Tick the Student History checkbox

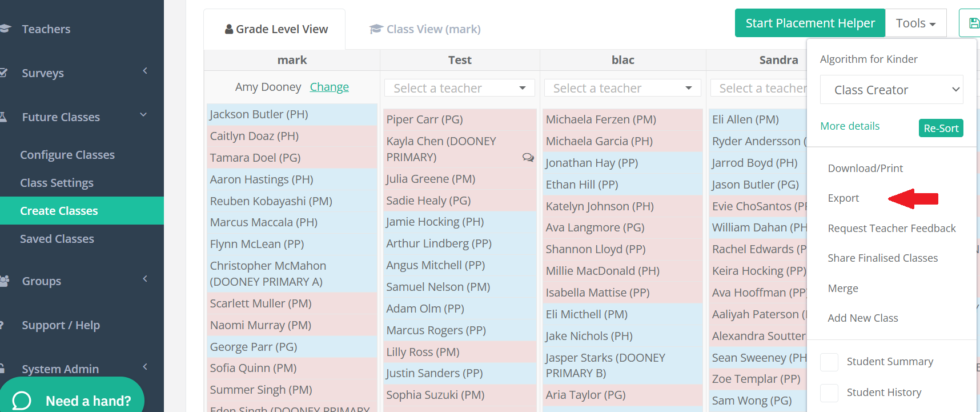click(829, 393)
